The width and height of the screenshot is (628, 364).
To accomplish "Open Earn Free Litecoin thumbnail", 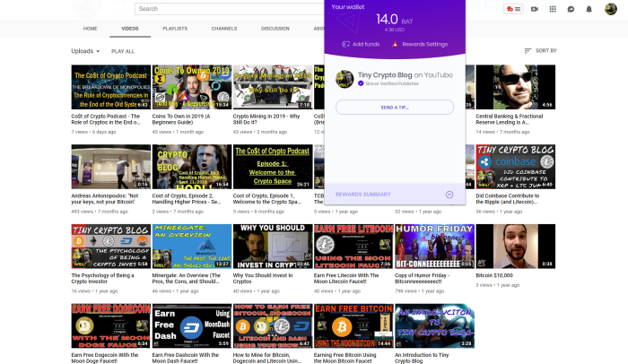I will 353,247.
